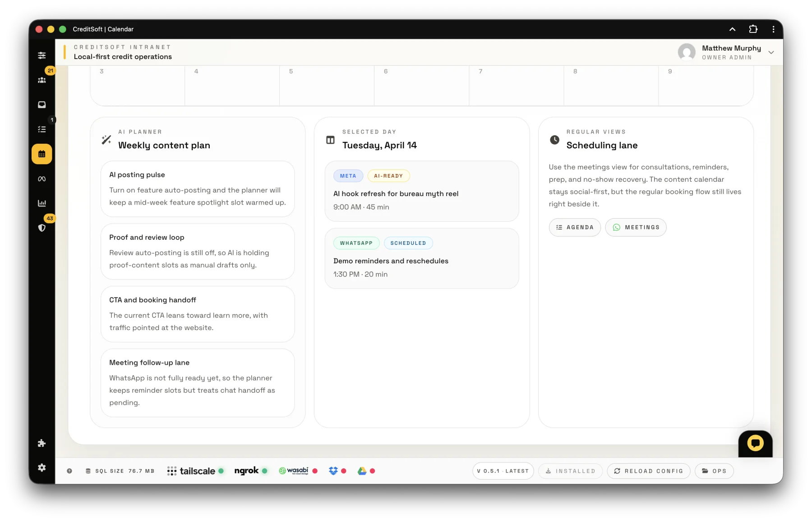This screenshot has width=812, height=522.
Task: Open the task list icon in sidebar
Action: (x=42, y=129)
